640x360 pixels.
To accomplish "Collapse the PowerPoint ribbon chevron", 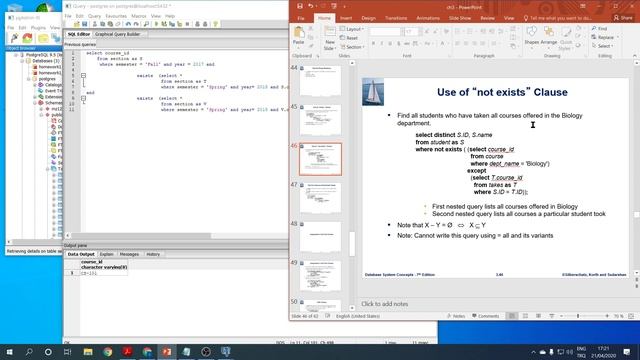I will point(634,56).
